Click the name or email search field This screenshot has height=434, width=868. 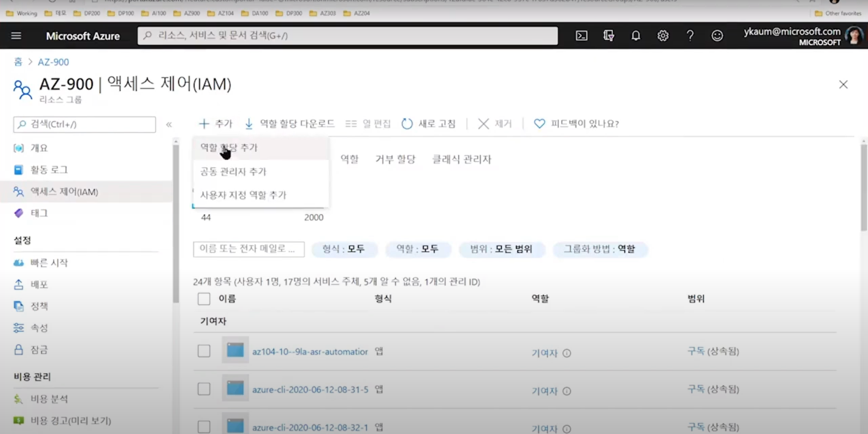pyautogui.click(x=249, y=249)
